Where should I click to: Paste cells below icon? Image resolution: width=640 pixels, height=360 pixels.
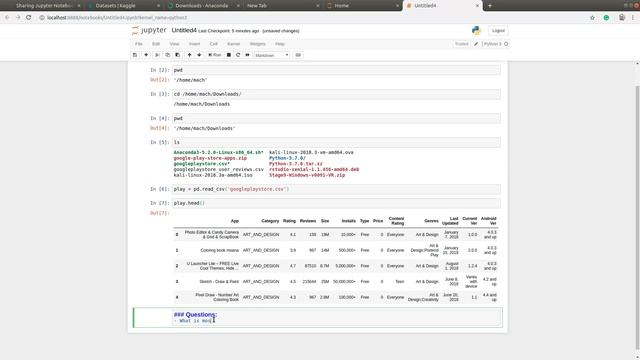point(178,55)
